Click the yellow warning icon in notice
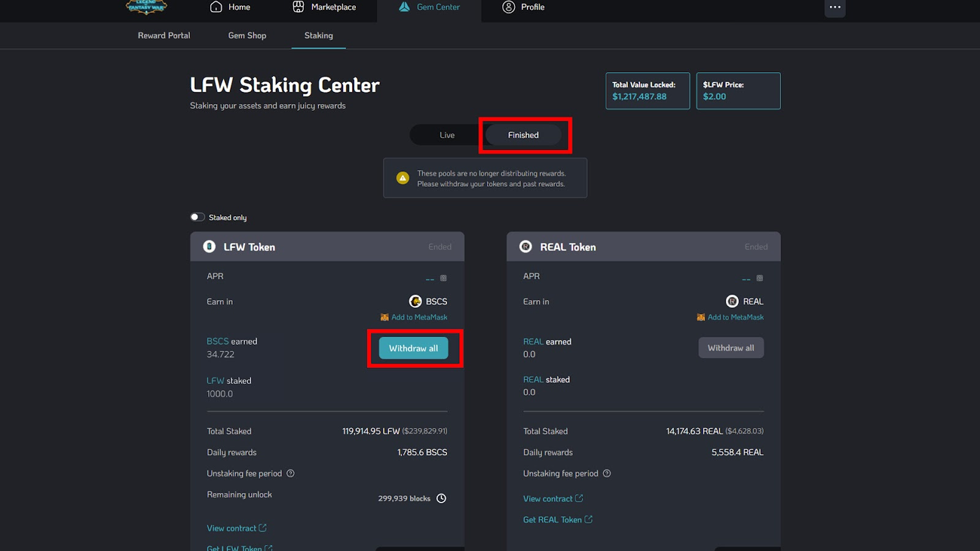The width and height of the screenshot is (980, 551). click(x=402, y=178)
